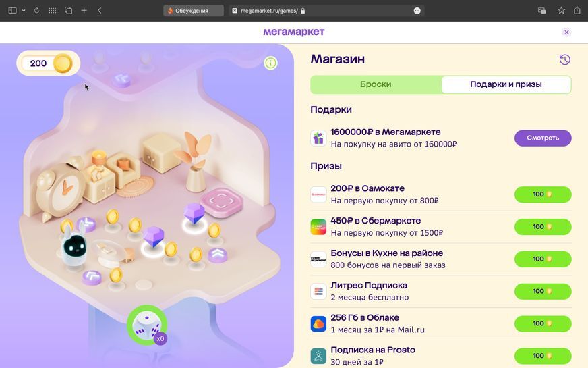The width and height of the screenshot is (588, 368).
Task: Expand the sidebar dropdown chevron
Action: tap(24, 11)
